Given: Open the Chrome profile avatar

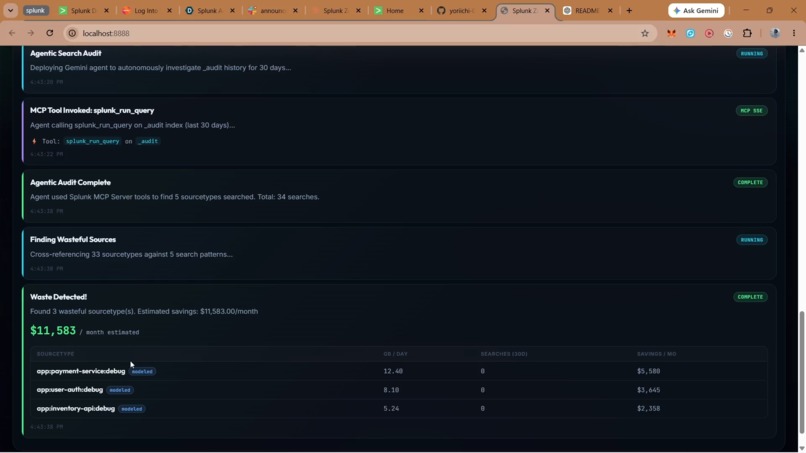Looking at the screenshot, I should click(775, 33).
